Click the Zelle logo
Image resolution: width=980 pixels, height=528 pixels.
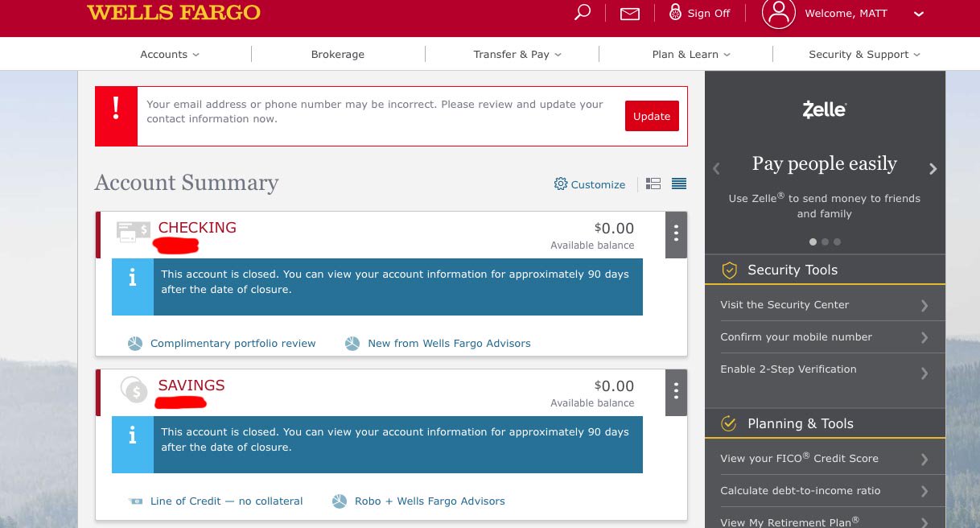coord(824,109)
